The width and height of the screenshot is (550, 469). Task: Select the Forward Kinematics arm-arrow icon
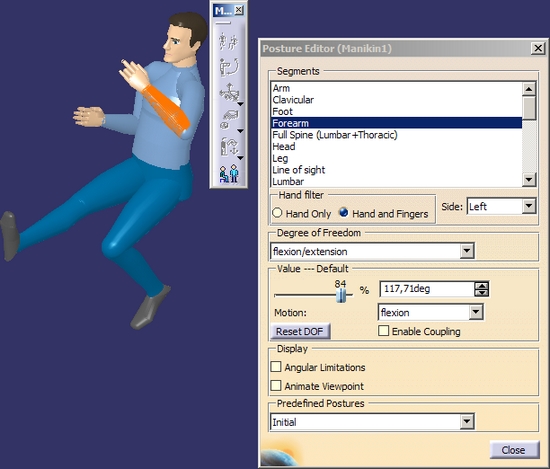pyautogui.click(x=229, y=67)
